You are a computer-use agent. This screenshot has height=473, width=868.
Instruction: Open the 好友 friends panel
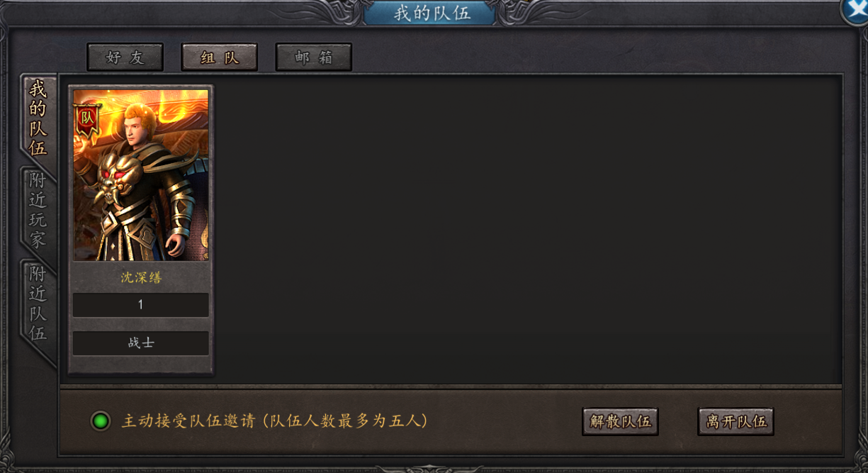(125, 57)
